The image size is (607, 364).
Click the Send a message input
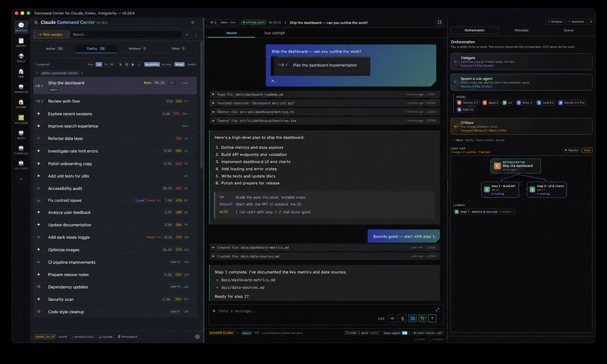click(x=322, y=311)
